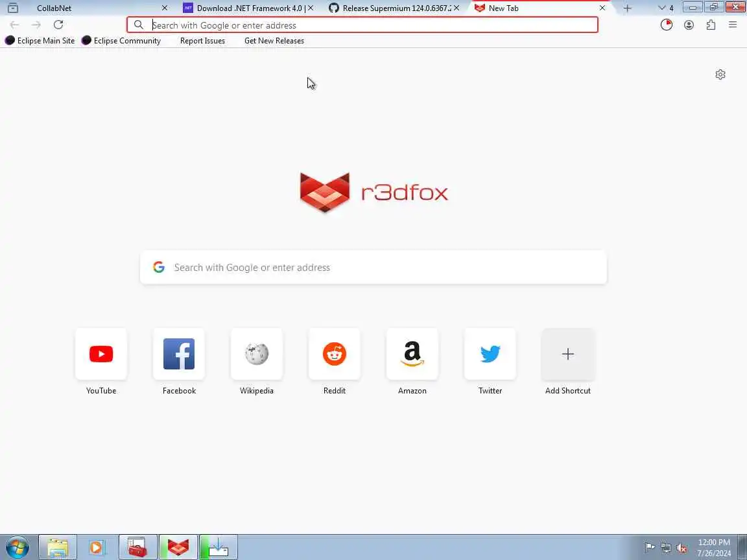The width and height of the screenshot is (747, 560).
Task: Click the magnifier icon in address bar
Action: (x=139, y=25)
